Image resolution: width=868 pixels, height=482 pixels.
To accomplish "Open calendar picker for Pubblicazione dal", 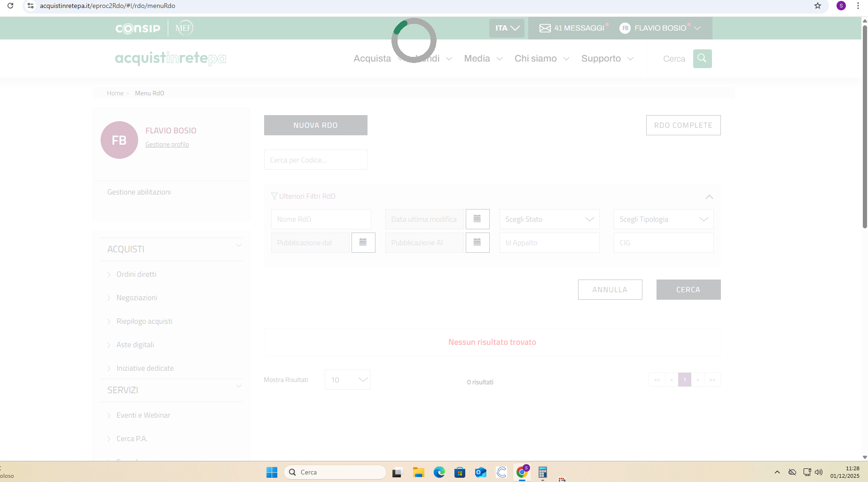I will (x=363, y=242).
